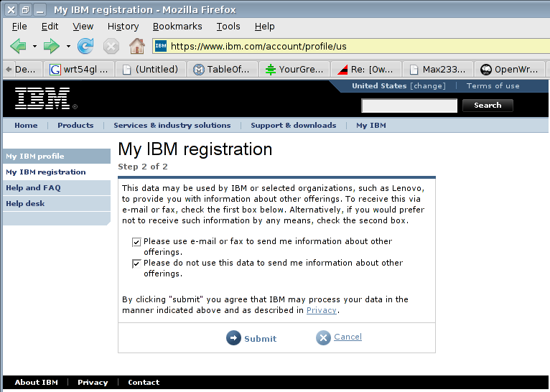Click the green Forward arrow
The width and height of the screenshot is (550, 392).
pyautogui.click(x=51, y=46)
